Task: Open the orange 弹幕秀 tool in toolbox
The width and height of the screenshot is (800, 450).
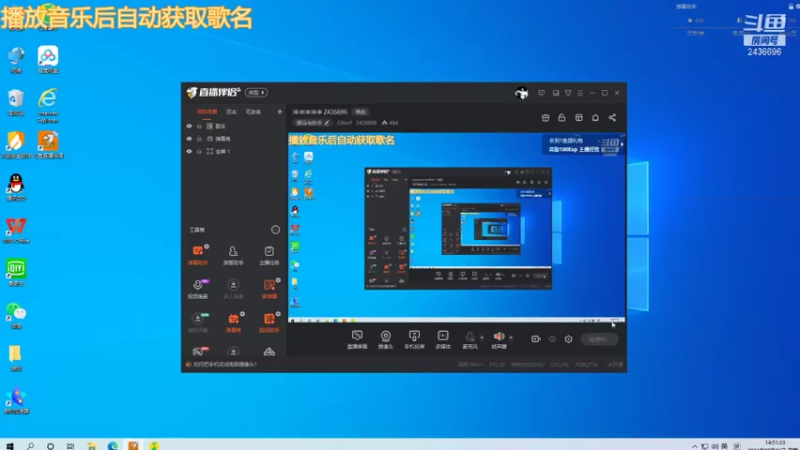Action: tap(233, 322)
